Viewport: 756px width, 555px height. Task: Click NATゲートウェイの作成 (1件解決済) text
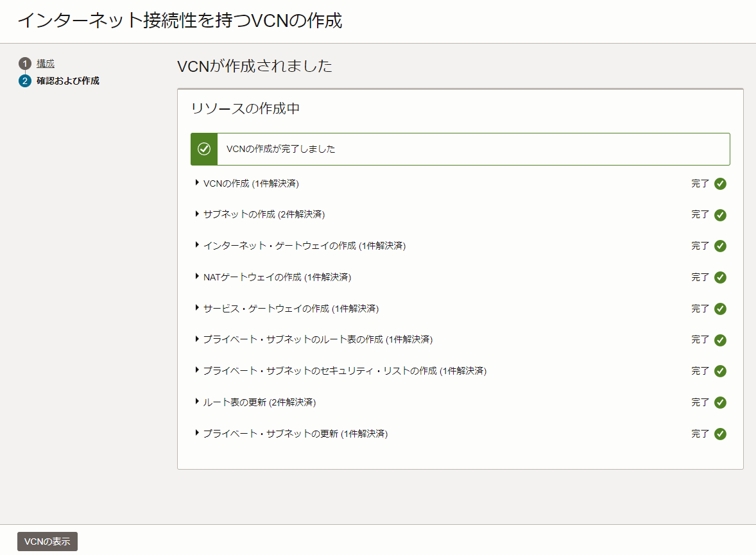pos(277,277)
